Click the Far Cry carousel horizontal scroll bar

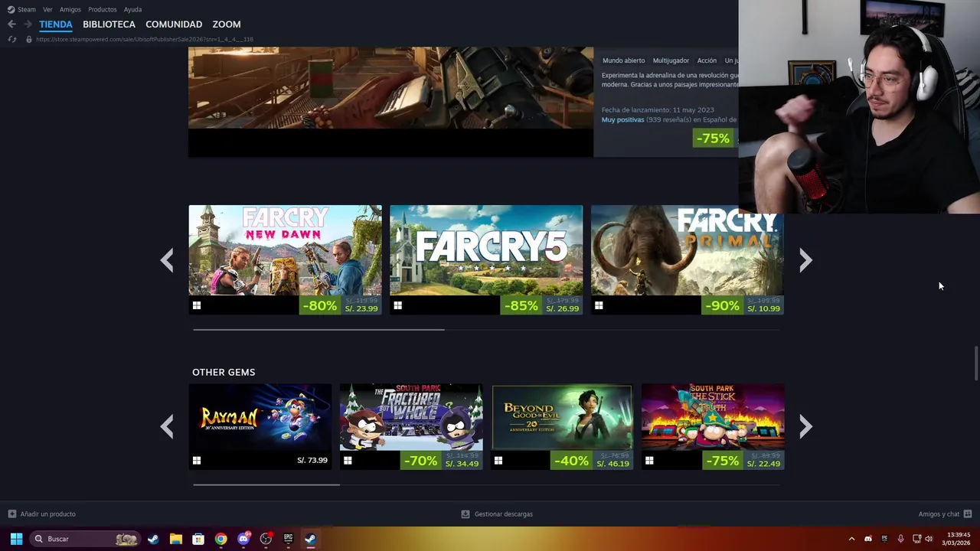tap(318, 330)
